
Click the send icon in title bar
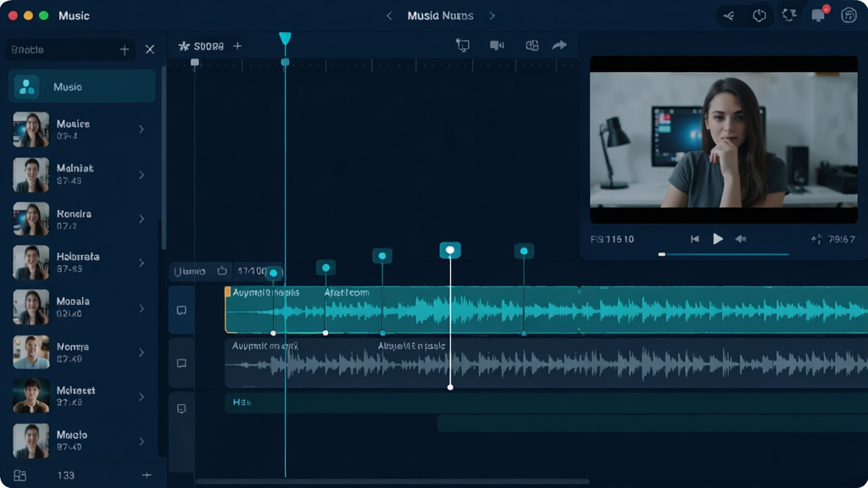[x=729, y=16]
